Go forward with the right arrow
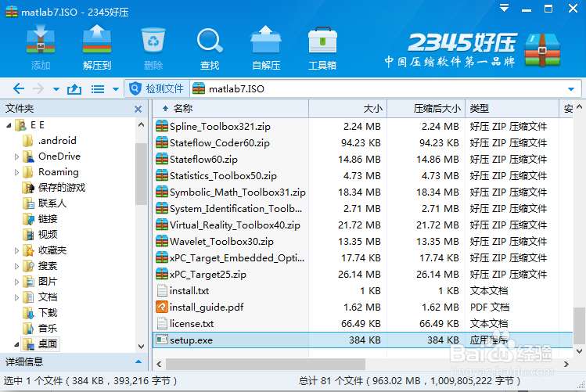The image size is (586, 392). click(x=38, y=89)
